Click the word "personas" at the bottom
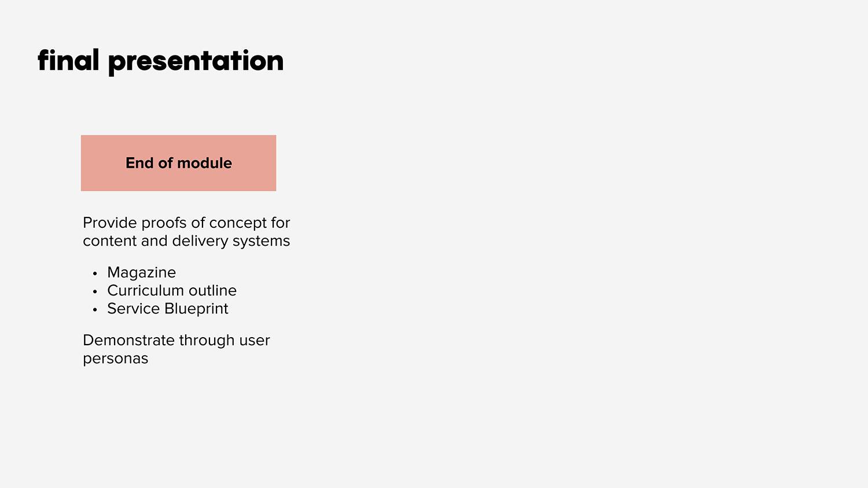Screen dimensions: 868x488 point(116,359)
